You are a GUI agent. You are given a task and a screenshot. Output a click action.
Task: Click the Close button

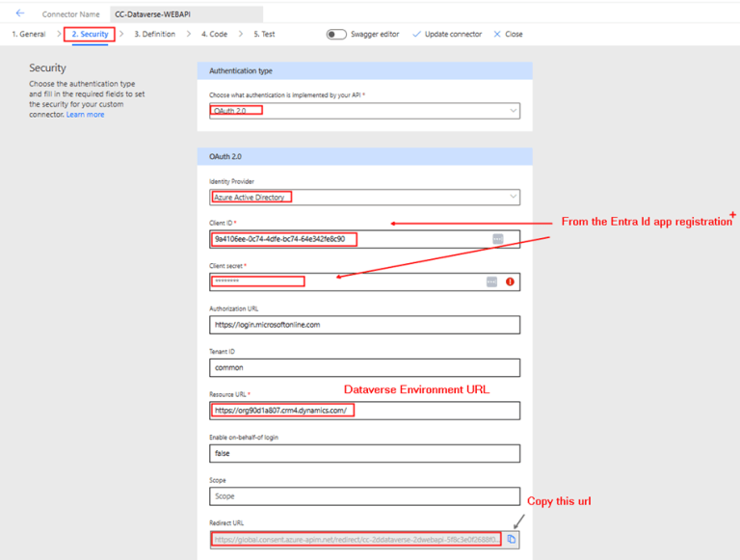point(508,34)
